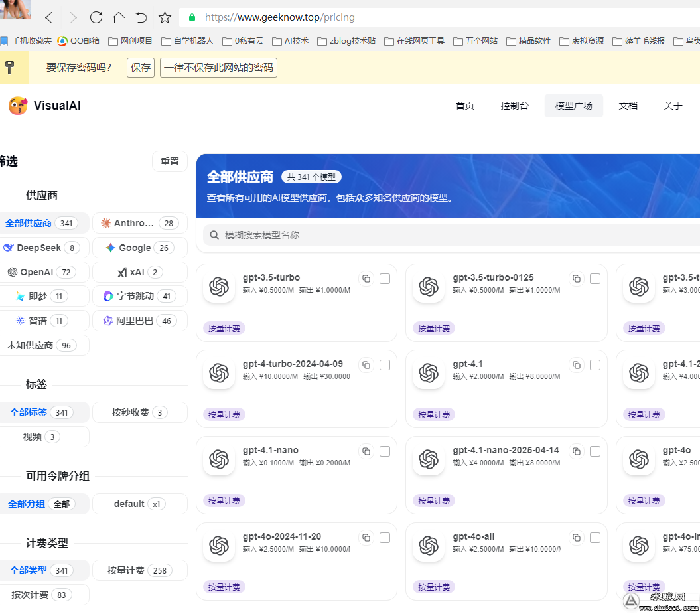Click the 智谱 provider filter icon
The width and height of the screenshot is (700, 614).
pos(21,321)
